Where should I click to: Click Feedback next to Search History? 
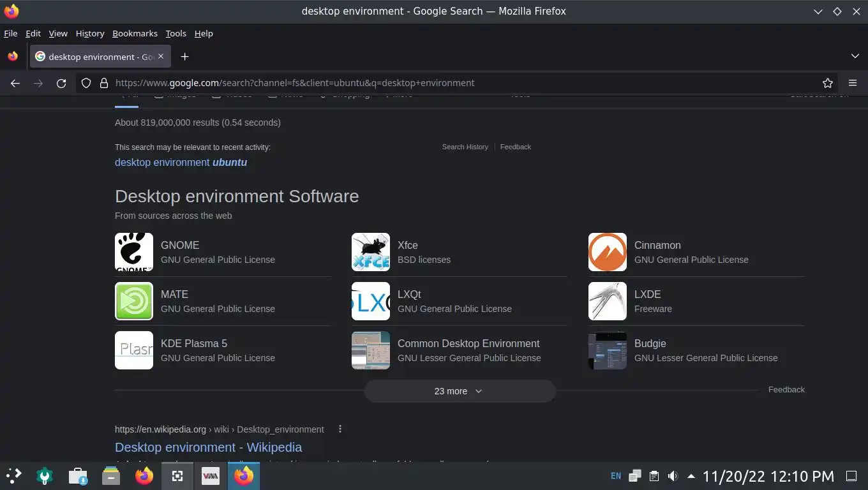point(516,147)
